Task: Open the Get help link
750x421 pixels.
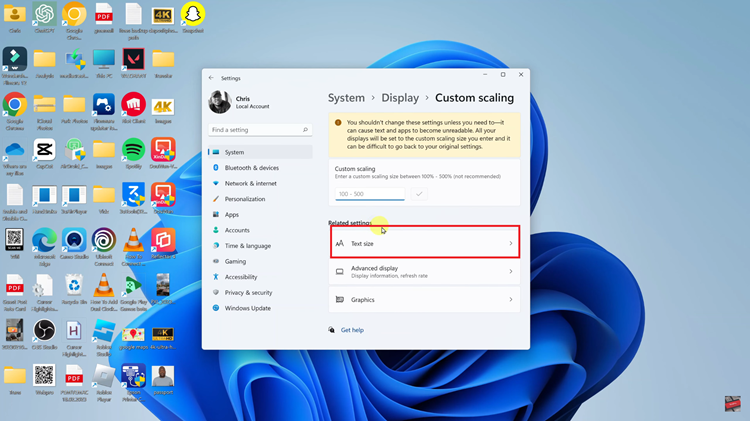Action: pos(352,330)
